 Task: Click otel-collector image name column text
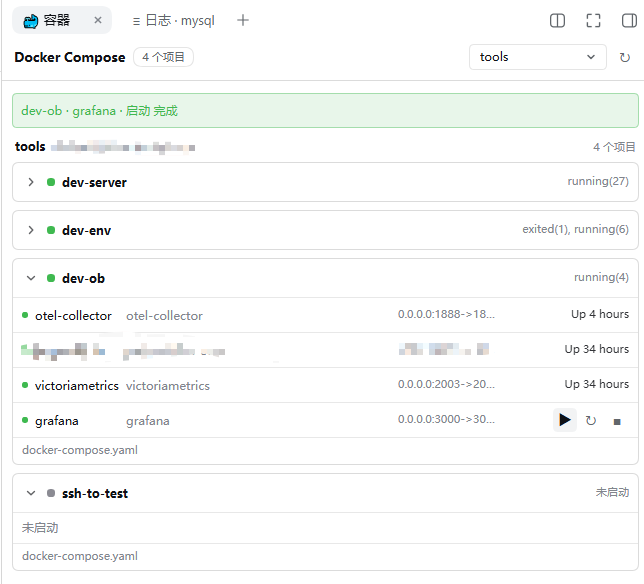pyautogui.click(x=164, y=316)
